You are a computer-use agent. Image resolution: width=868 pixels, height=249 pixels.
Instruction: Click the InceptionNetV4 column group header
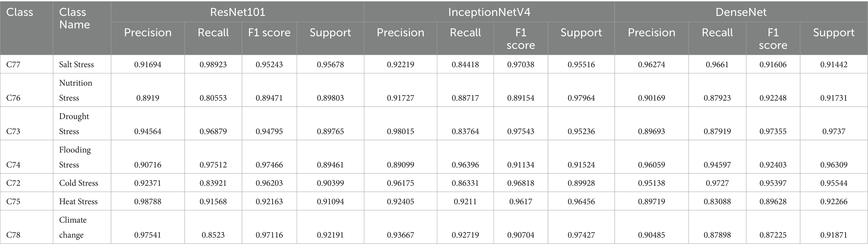coord(489,12)
